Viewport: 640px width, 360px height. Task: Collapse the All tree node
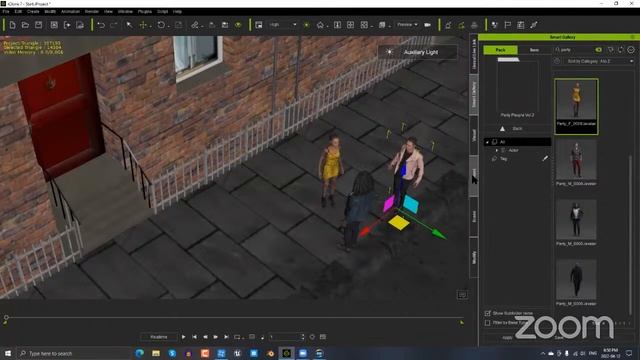[x=487, y=142]
